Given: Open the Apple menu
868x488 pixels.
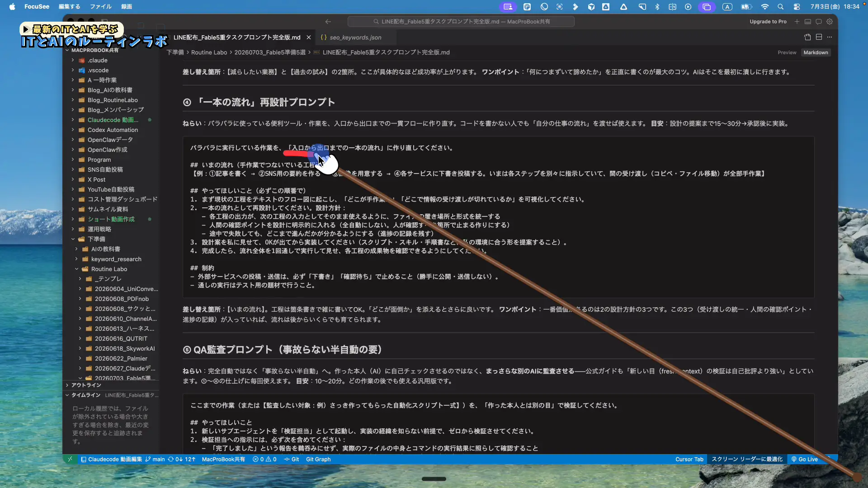Looking at the screenshot, I should 12,6.
